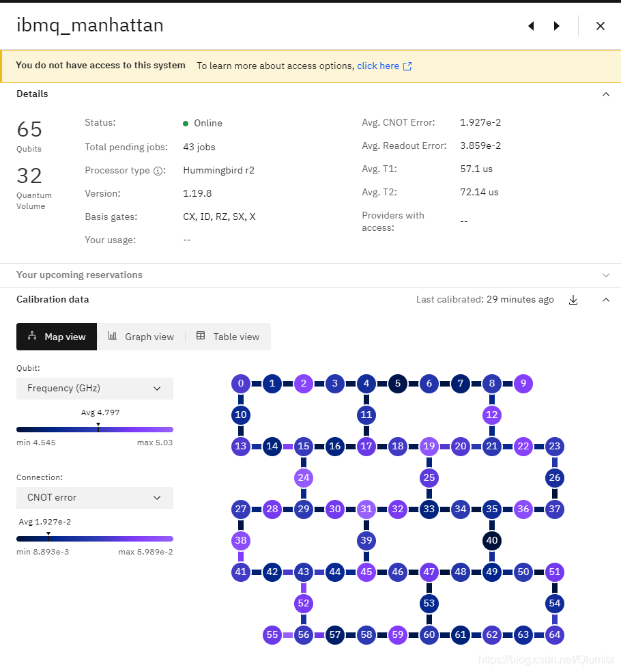Collapse the Details section
621x672 pixels.
[605, 94]
